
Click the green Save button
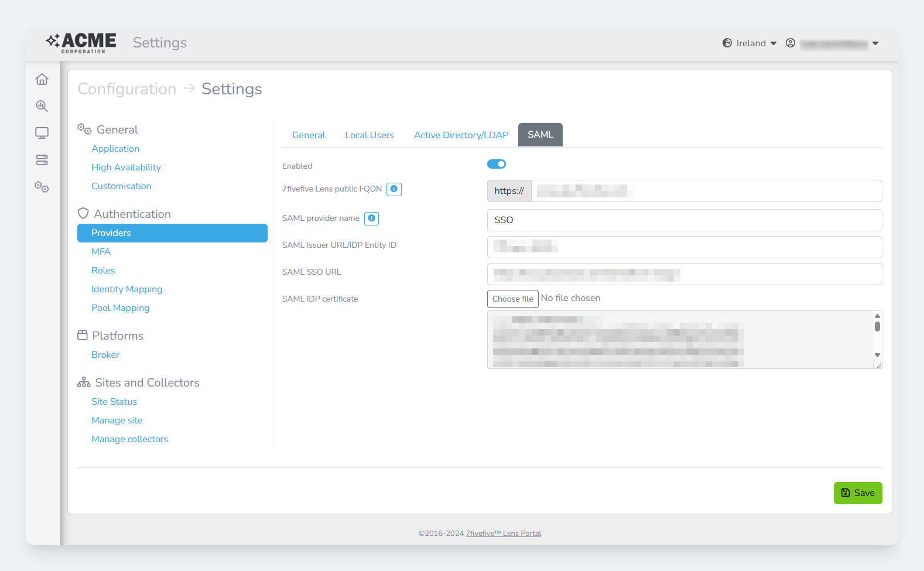pyautogui.click(x=857, y=493)
